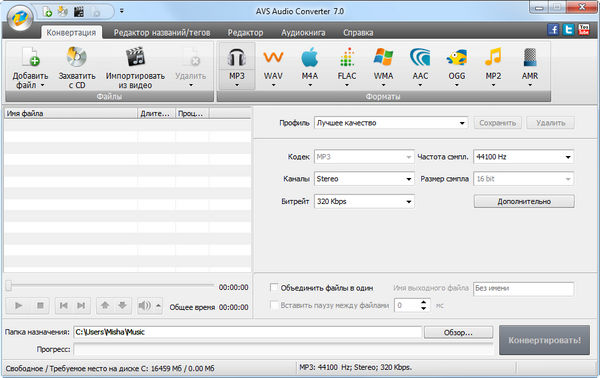Switch to Редактор tab
The height and width of the screenshot is (378, 600).
coord(245,33)
